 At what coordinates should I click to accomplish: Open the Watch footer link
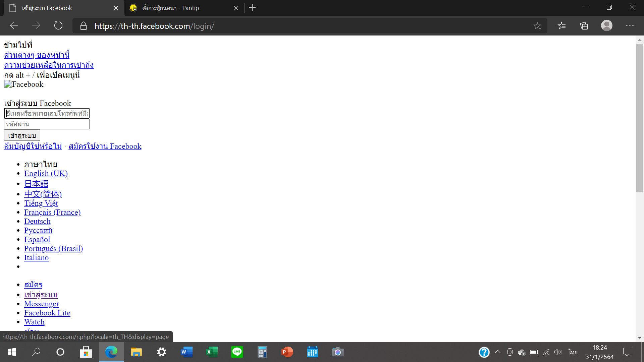(34, 322)
